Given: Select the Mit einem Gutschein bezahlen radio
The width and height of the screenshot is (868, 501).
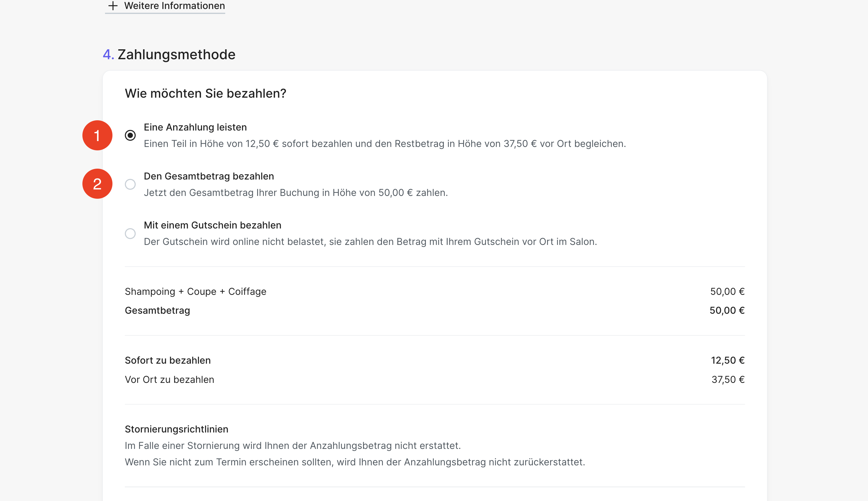Looking at the screenshot, I should 130,234.
